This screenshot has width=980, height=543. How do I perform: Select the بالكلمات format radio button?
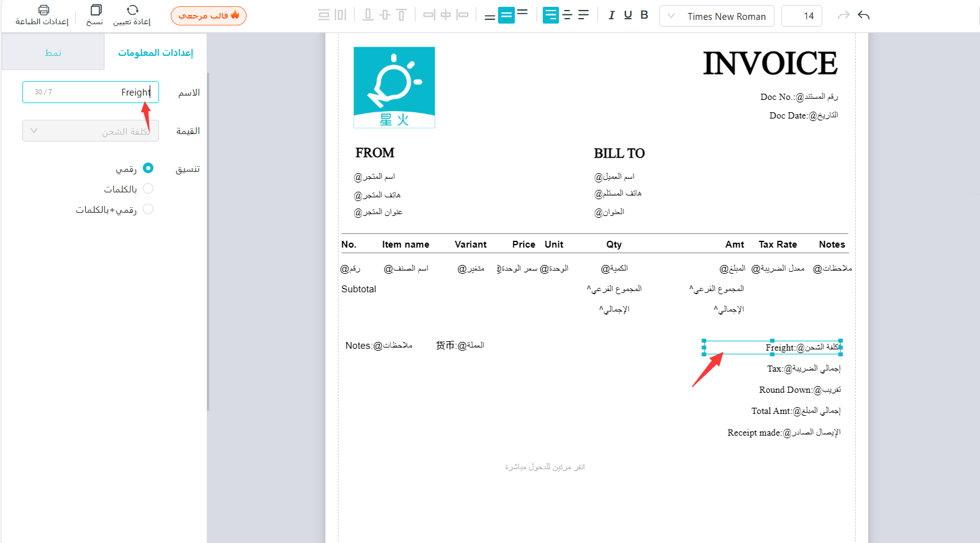point(148,189)
